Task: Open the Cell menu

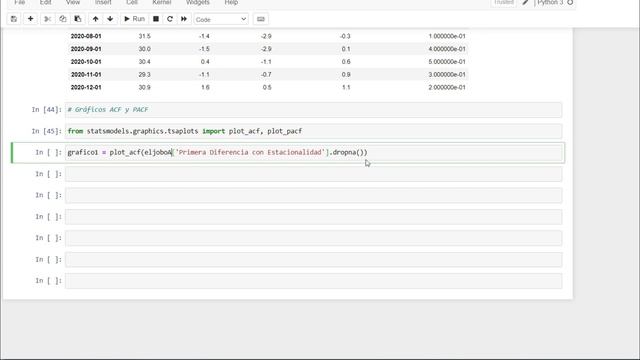Action: click(x=132, y=2)
